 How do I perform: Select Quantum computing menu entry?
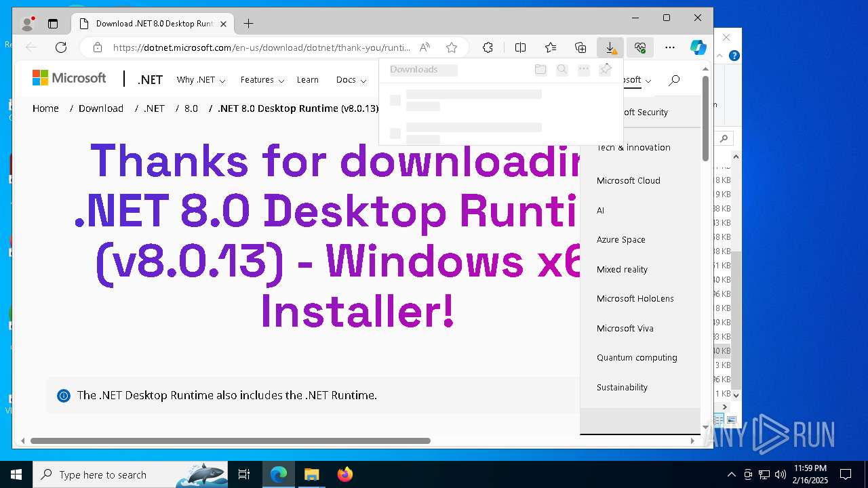click(637, 357)
